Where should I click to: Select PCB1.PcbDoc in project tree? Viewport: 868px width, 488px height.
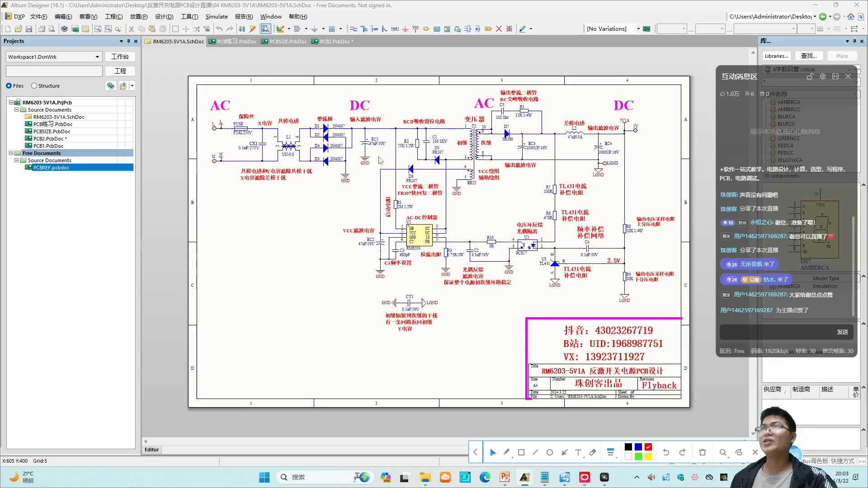click(x=48, y=146)
